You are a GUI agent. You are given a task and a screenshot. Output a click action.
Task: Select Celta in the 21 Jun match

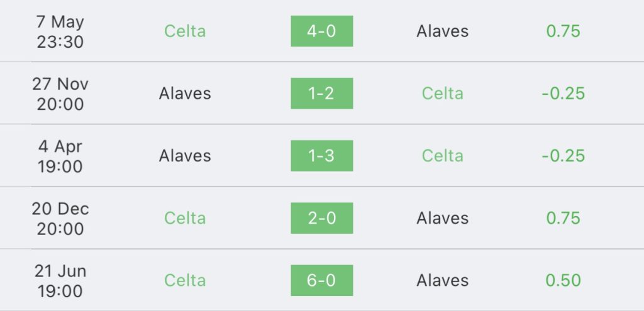point(185,280)
